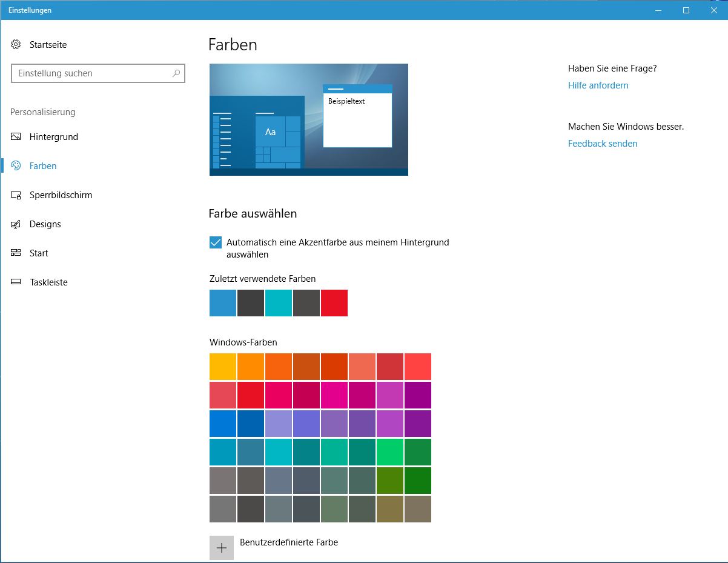Click the magnifier icon in the search box
The width and height of the screenshot is (728, 563).
176,73
